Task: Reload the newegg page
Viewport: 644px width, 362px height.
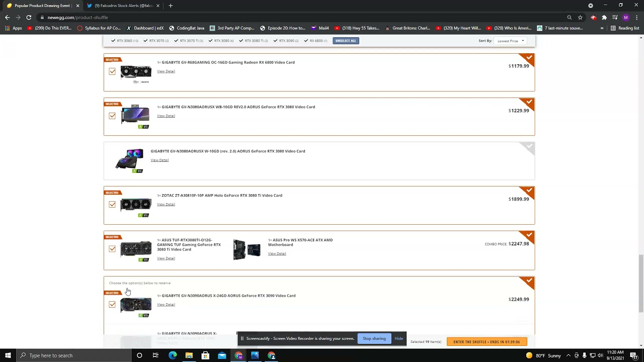Action: 29,17
